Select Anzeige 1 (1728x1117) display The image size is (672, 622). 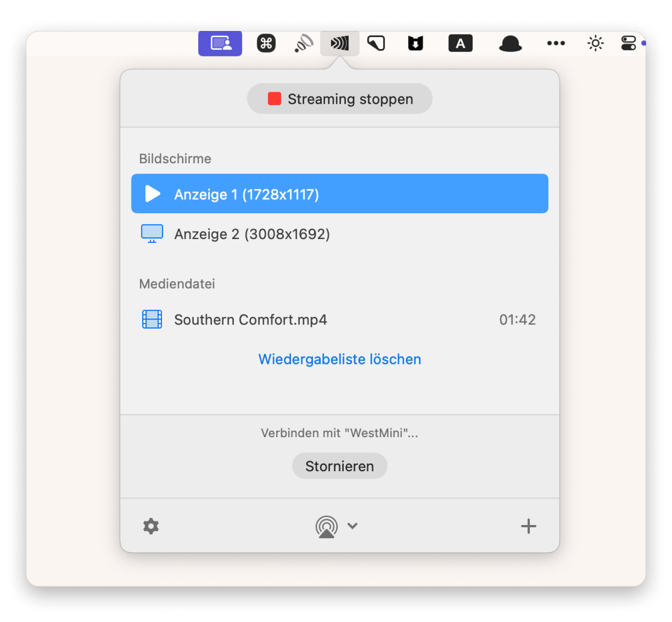point(339,194)
